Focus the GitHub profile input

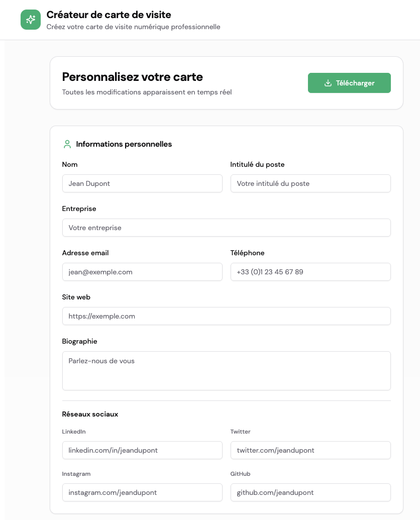[310, 492]
